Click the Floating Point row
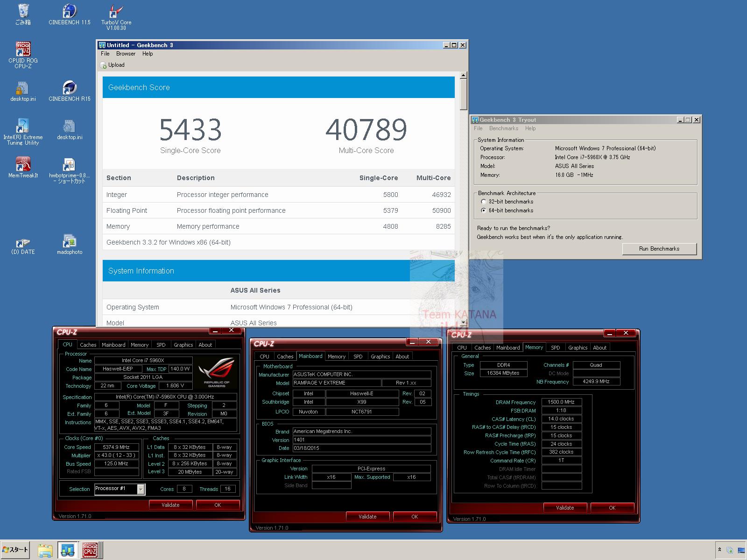Image resolution: width=747 pixels, height=560 pixels. (x=279, y=210)
